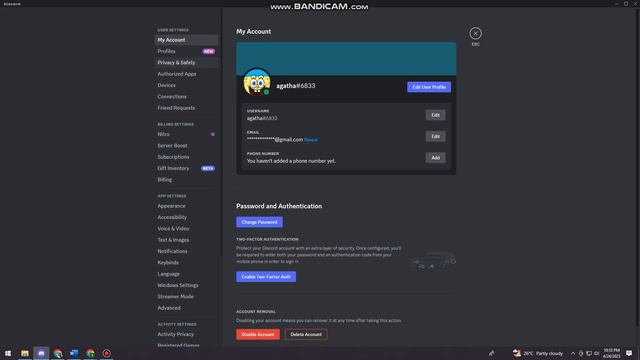Image resolution: width=640 pixels, height=360 pixels.
Task: Open Appearance settings
Action: (x=186, y=206)
